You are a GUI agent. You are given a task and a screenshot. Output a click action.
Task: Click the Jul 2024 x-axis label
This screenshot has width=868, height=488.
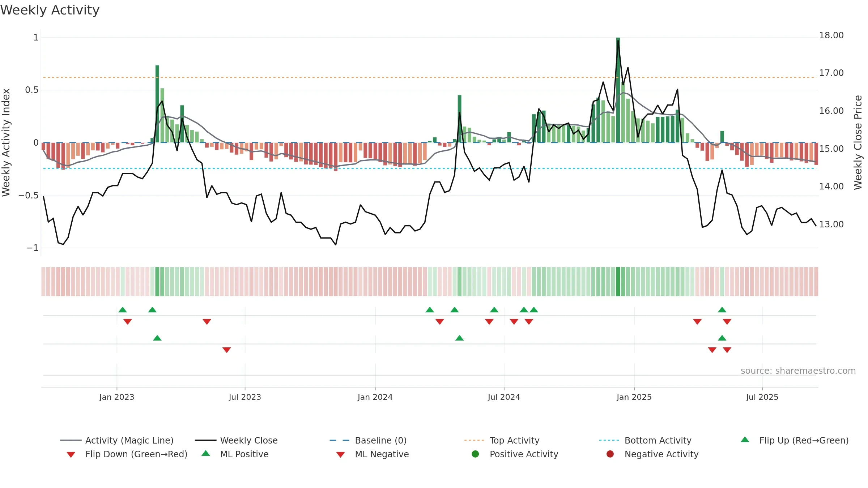504,397
